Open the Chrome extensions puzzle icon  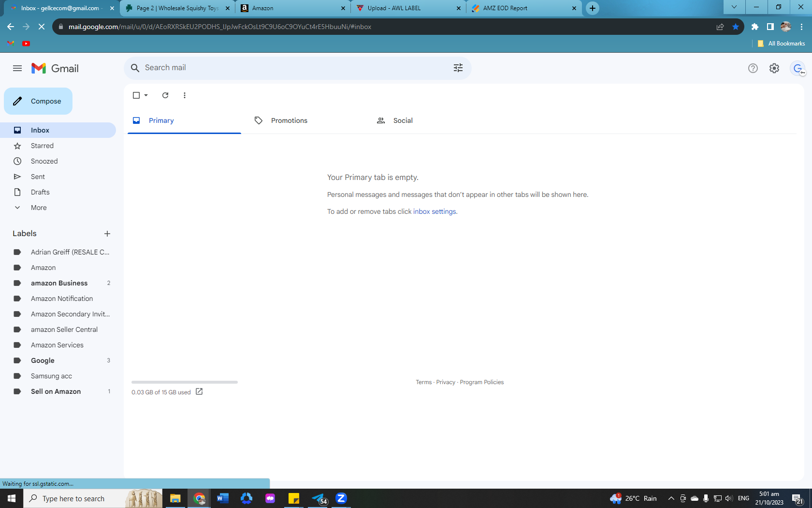point(755,27)
